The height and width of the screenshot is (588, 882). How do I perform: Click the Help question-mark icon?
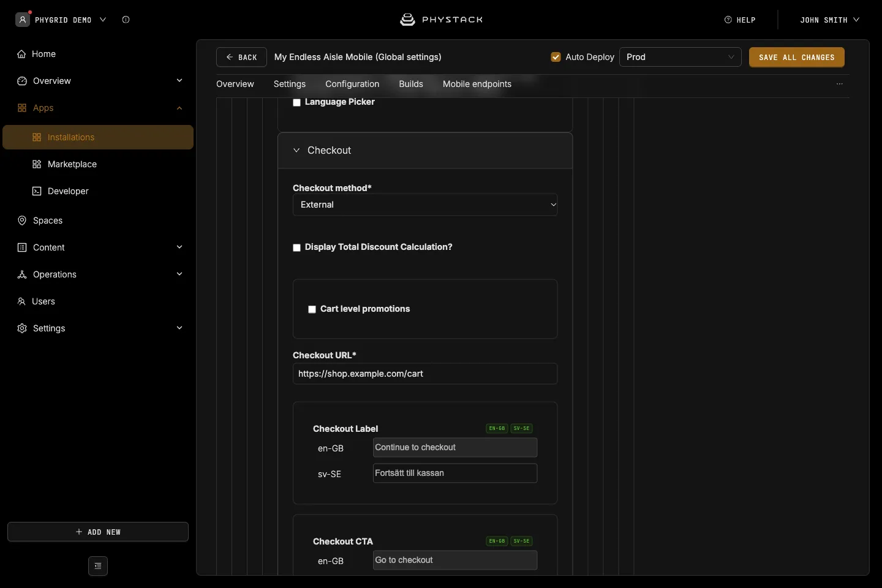pos(728,20)
